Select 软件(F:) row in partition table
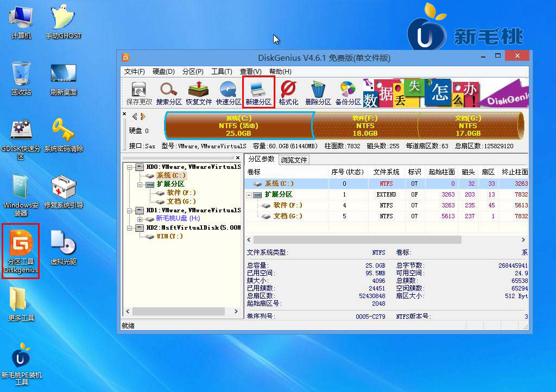This screenshot has width=556, height=392. click(x=387, y=205)
